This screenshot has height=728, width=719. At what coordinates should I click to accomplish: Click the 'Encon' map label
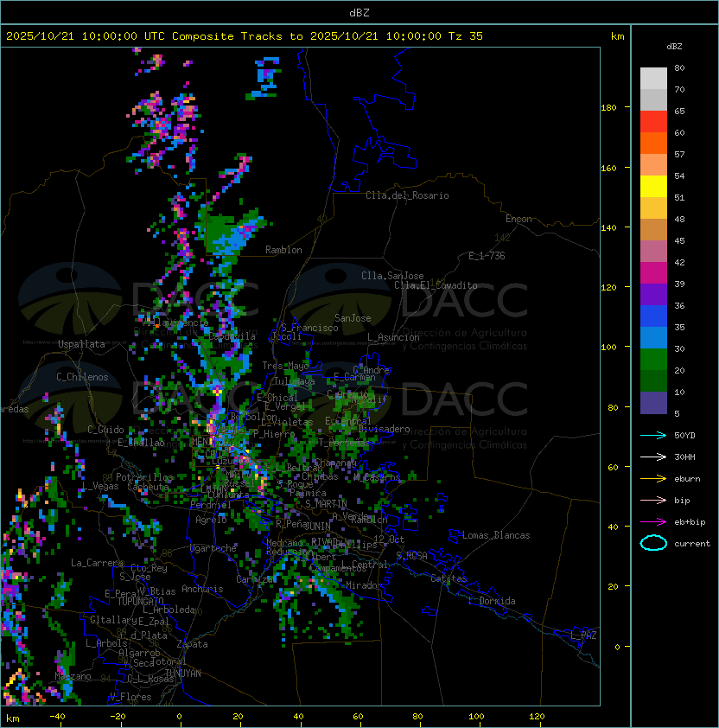pyautogui.click(x=519, y=219)
